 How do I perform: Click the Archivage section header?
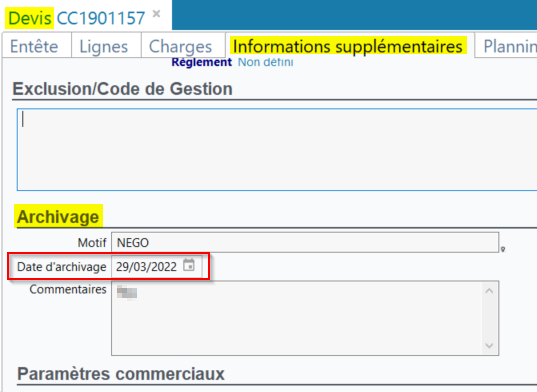[58, 217]
